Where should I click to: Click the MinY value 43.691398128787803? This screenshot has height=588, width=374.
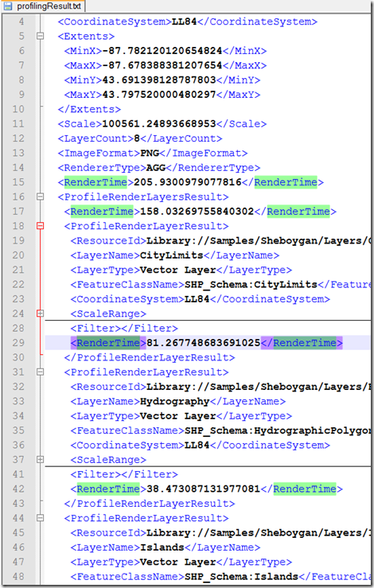(159, 80)
